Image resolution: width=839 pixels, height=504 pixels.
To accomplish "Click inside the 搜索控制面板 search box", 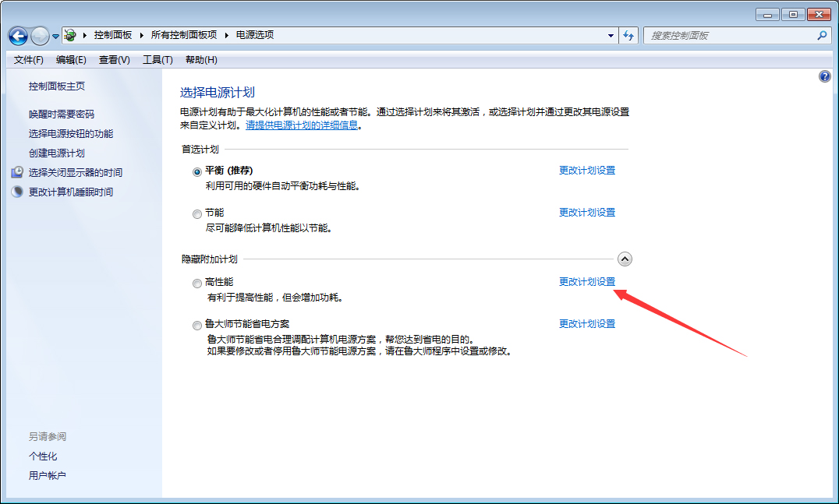I will (725, 35).
